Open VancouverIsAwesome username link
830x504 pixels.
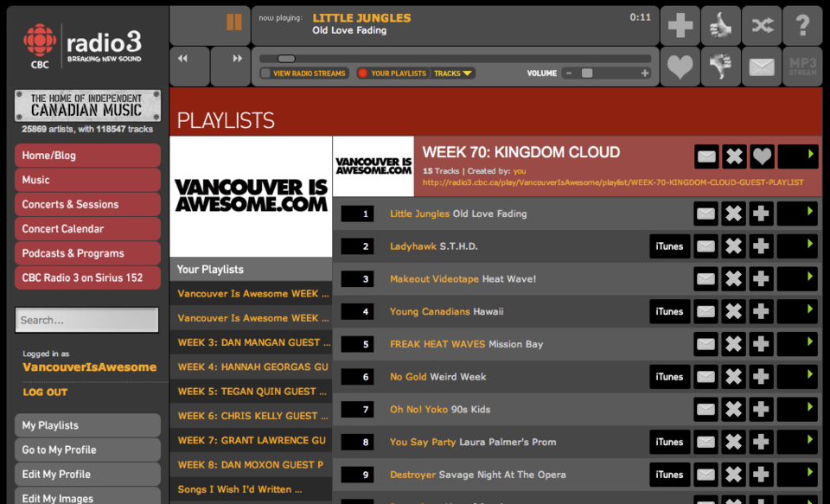tap(89, 367)
